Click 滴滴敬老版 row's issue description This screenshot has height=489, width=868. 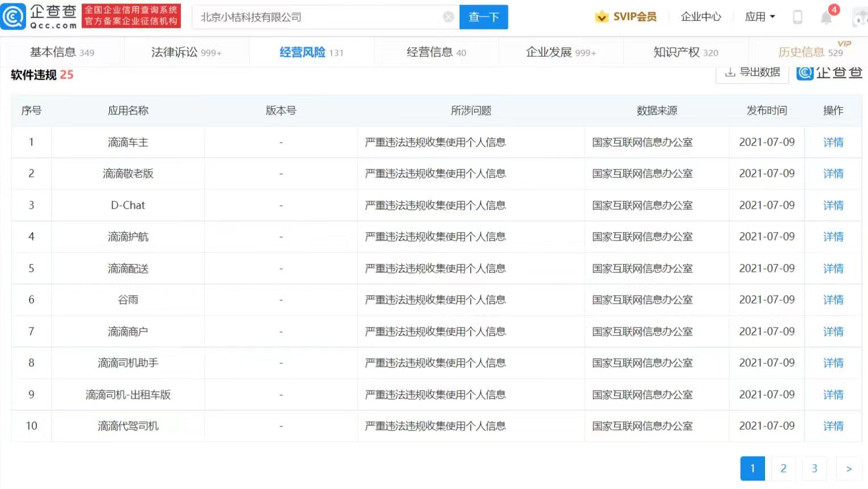(x=435, y=173)
